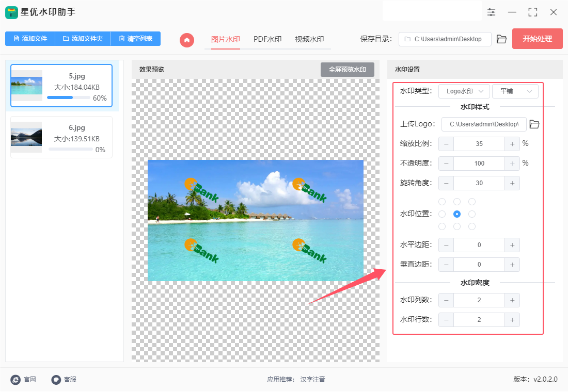
Task: Open the app settings sliders icon
Action: pyautogui.click(x=491, y=12)
